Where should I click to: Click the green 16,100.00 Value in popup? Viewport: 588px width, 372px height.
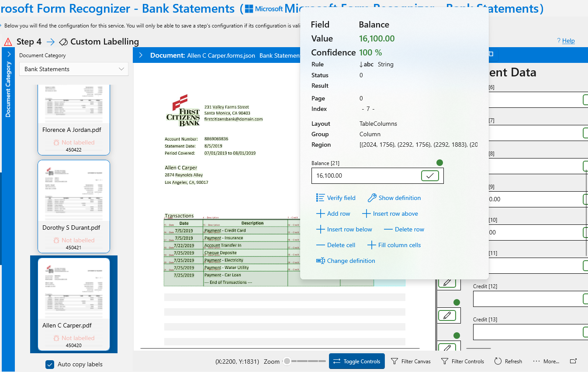point(377,38)
